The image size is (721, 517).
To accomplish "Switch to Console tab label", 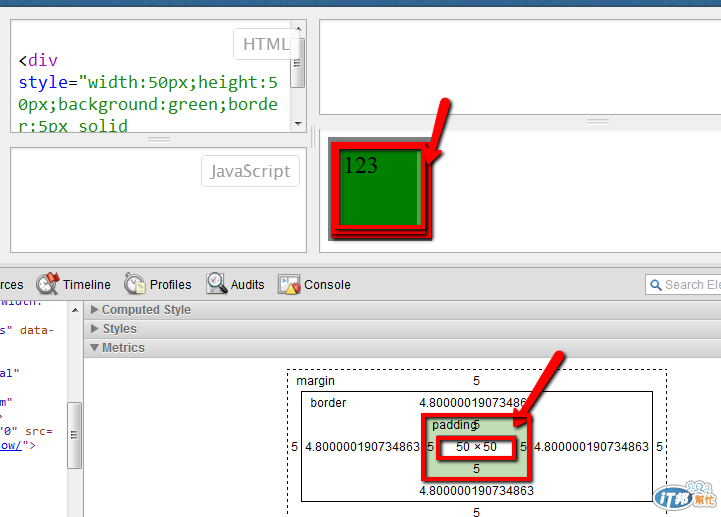I will [327, 285].
